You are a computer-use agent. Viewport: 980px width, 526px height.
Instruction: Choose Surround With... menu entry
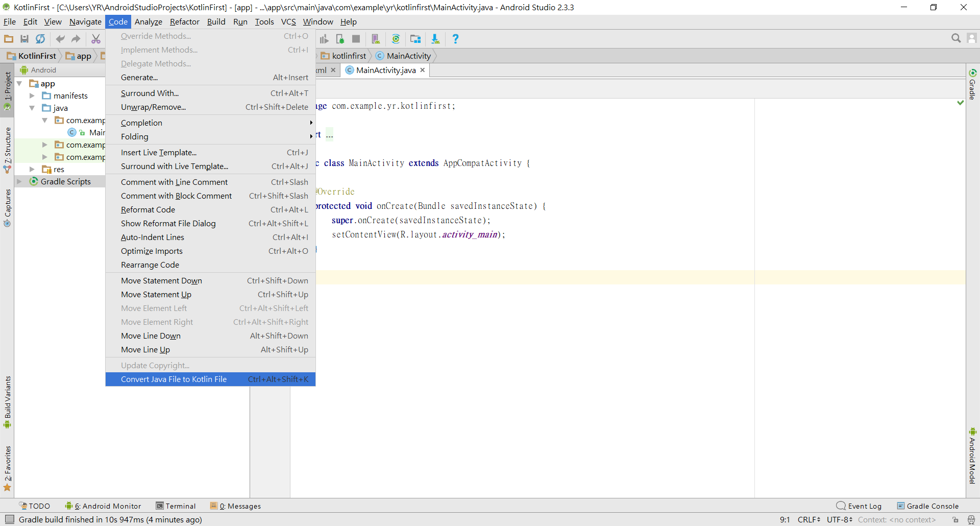click(210, 93)
